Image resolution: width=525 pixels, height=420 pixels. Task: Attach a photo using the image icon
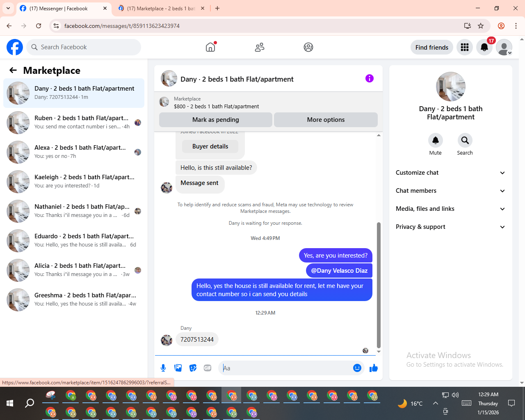click(178, 368)
